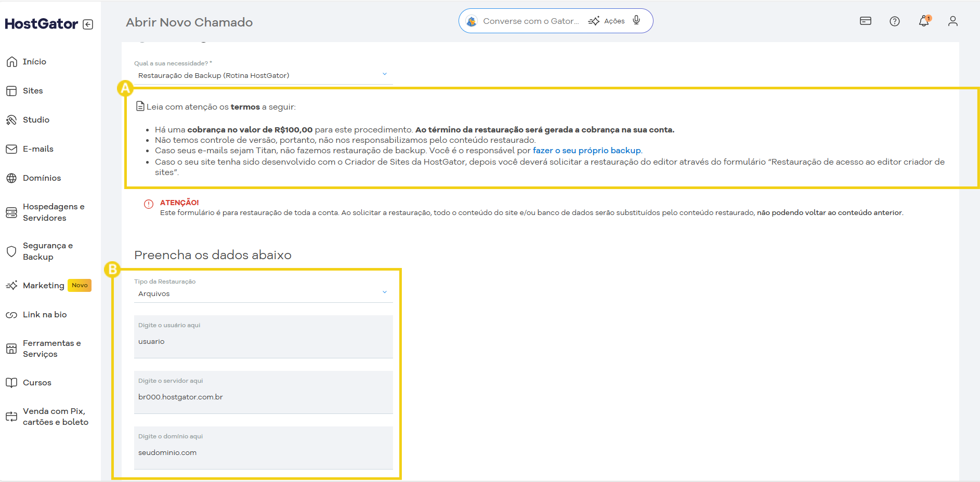This screenshot has width=980, height=482.
Task: Click the 'Abrir Novo Chamado' page title
Action: point(189,22)
